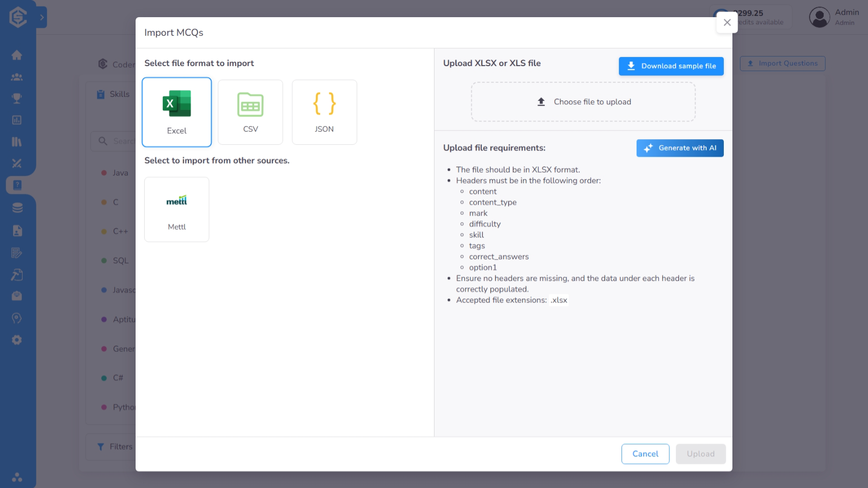Expand the sidebar with the chevron arrow

pos(42,18)
